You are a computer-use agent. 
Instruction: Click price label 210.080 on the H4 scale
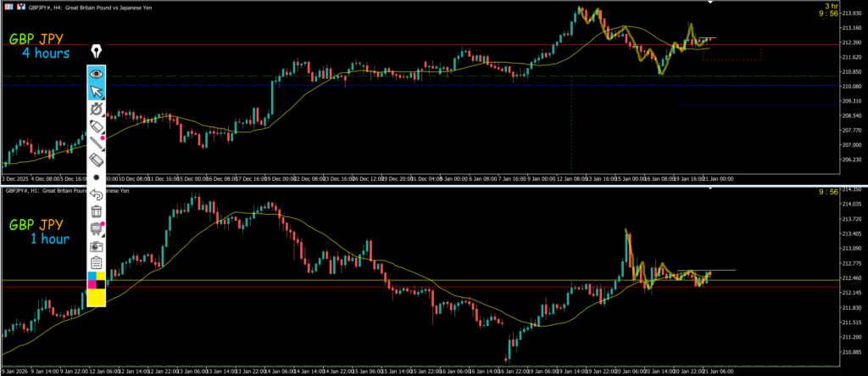[x=853, y=87]
